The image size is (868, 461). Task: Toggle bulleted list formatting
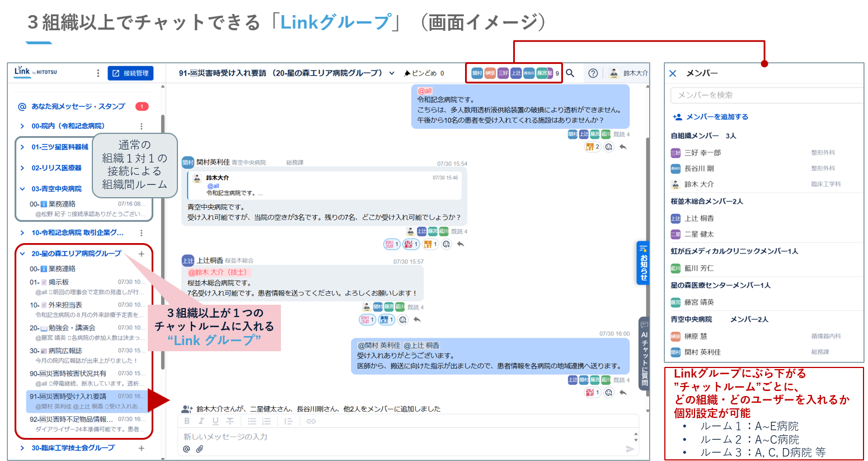point(252,421)
